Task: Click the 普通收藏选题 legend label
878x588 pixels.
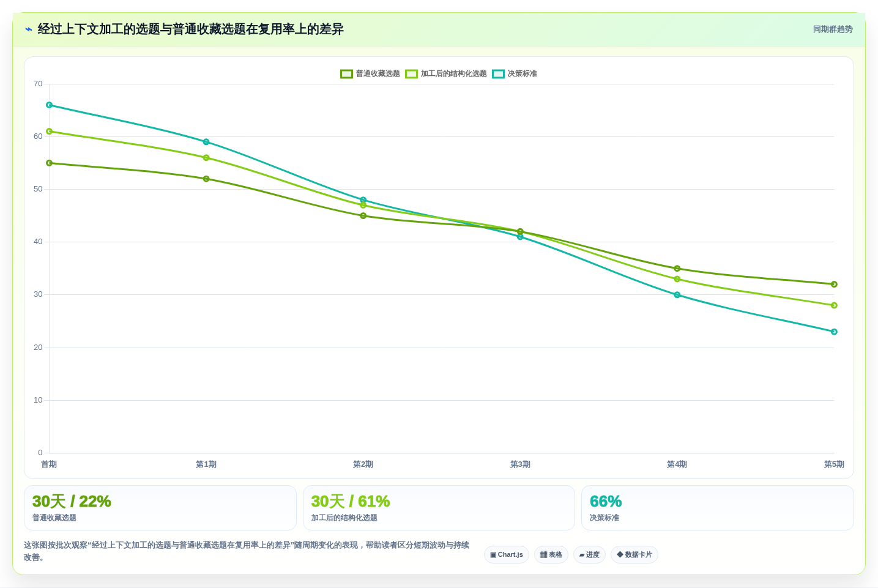Action: 378,74
